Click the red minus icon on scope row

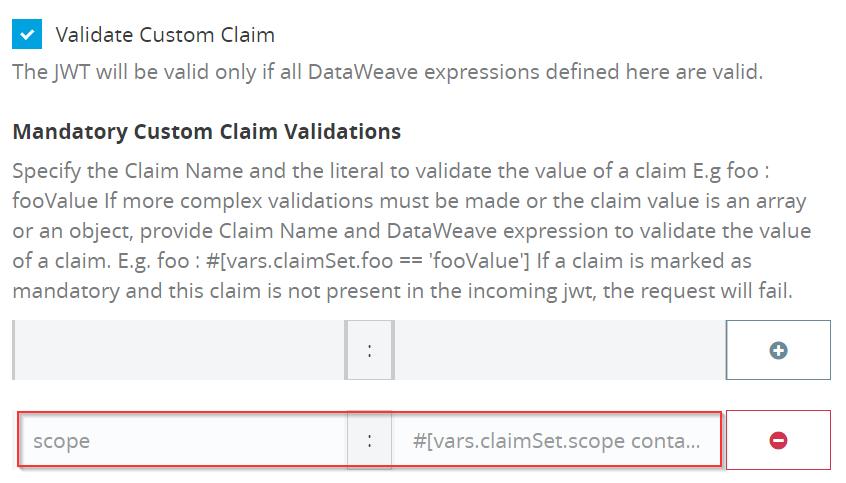point(778,440)
